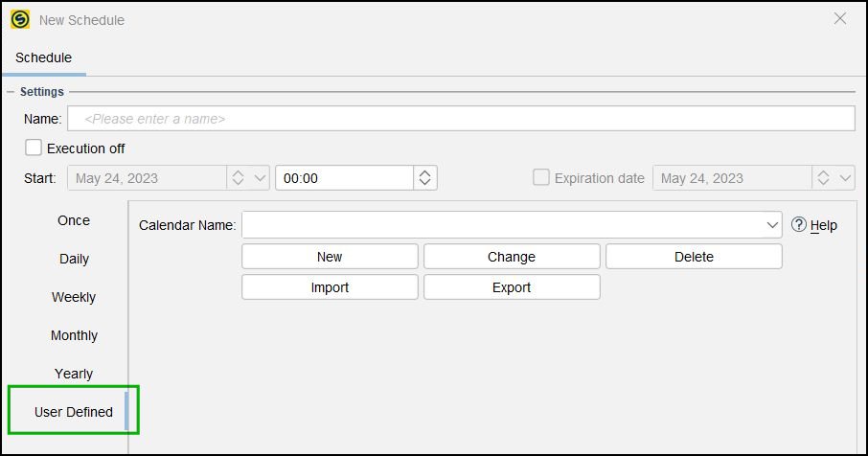Screen dimensions: 868x456
Task: Click the yellow application logo icon
Action: (x=20, y=19)
